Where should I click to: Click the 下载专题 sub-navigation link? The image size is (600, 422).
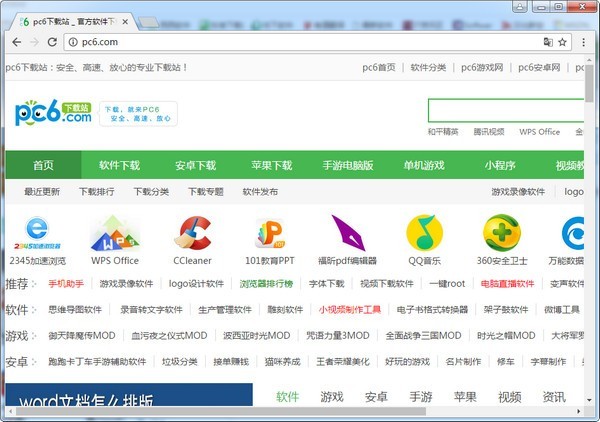click(x=206, y=192)
